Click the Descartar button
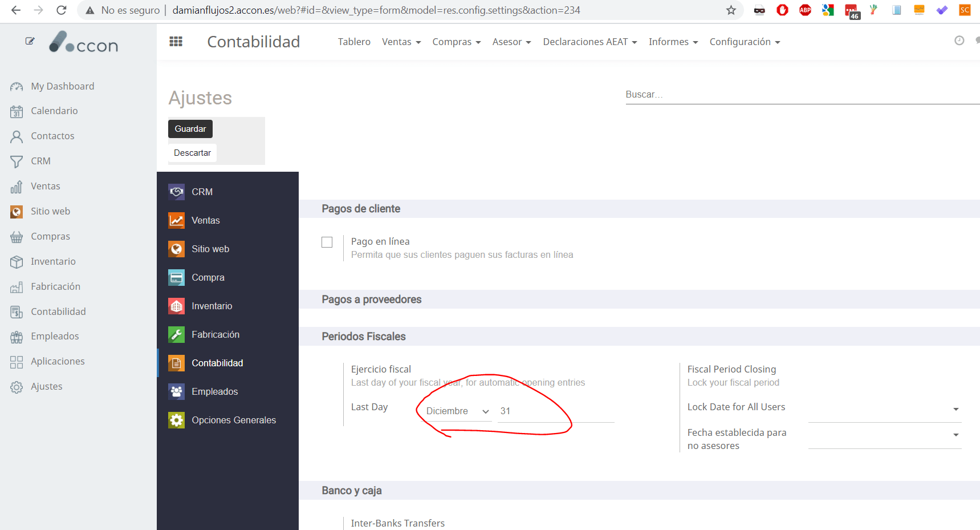This screenshot has height=530, width=980. coord(192,153)
